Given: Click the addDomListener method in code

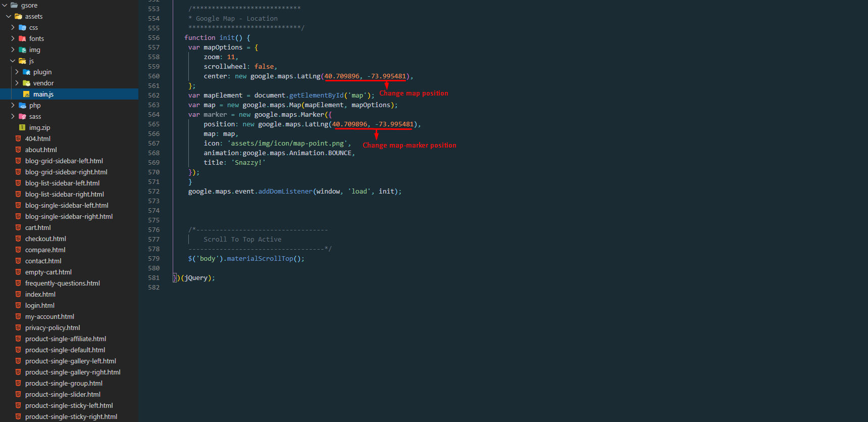Looking at the screenshot, I should tap(285, 192).
